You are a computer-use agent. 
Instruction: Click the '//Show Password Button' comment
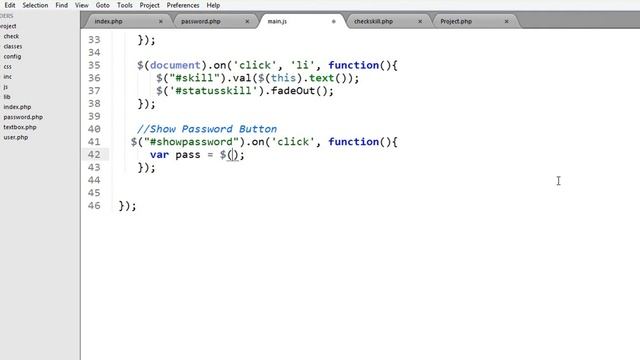pos(207,129)
